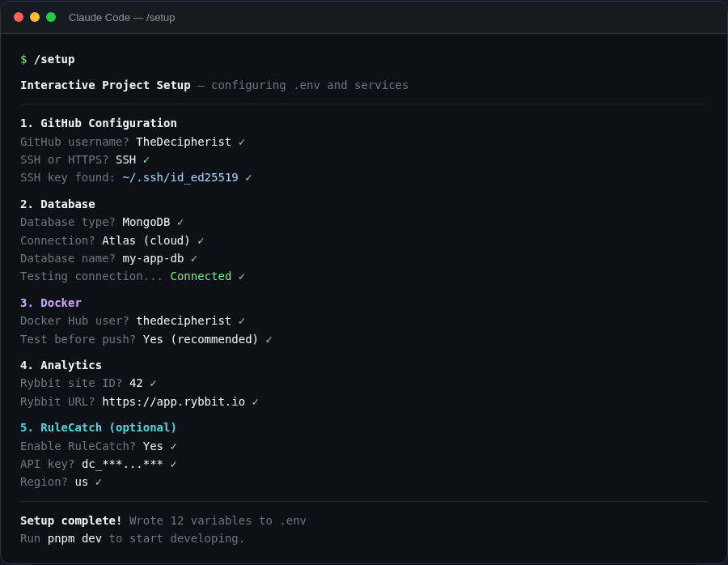Expand the RuleCatch optional section
728x565 pixels.
pyautogui.click(x=98, y=427)
